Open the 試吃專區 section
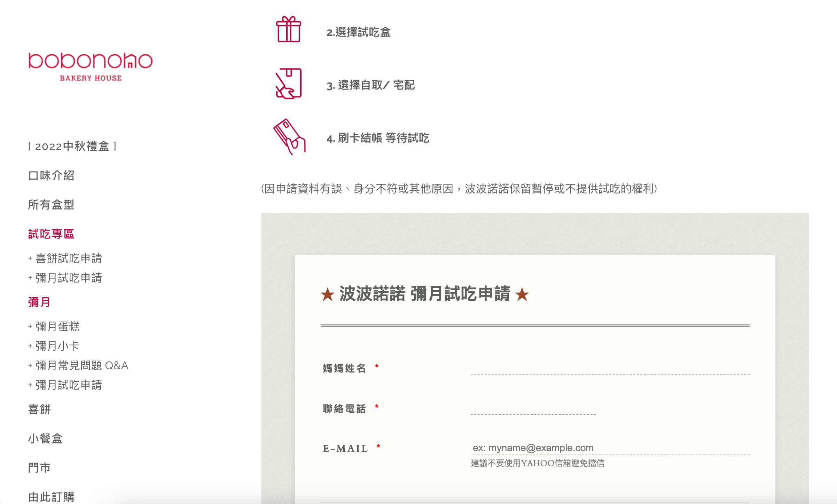This screenshot has height=504, width=837. pyautogui.click(x=51, y=234)
